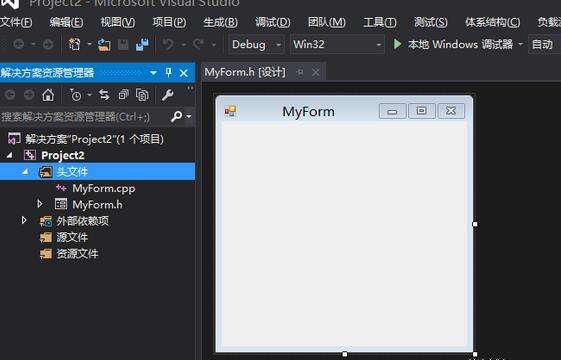The width and height of the screenshot is (561, 360).
Task: Open the 项目(P) menu
Action: click(x=169, y=22)
